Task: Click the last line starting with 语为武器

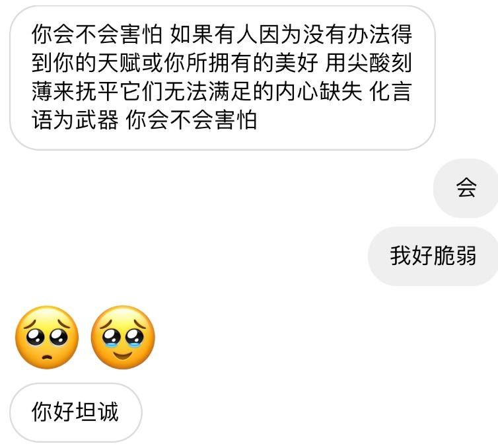Action: pyautogui.click(x=144, y=120)
